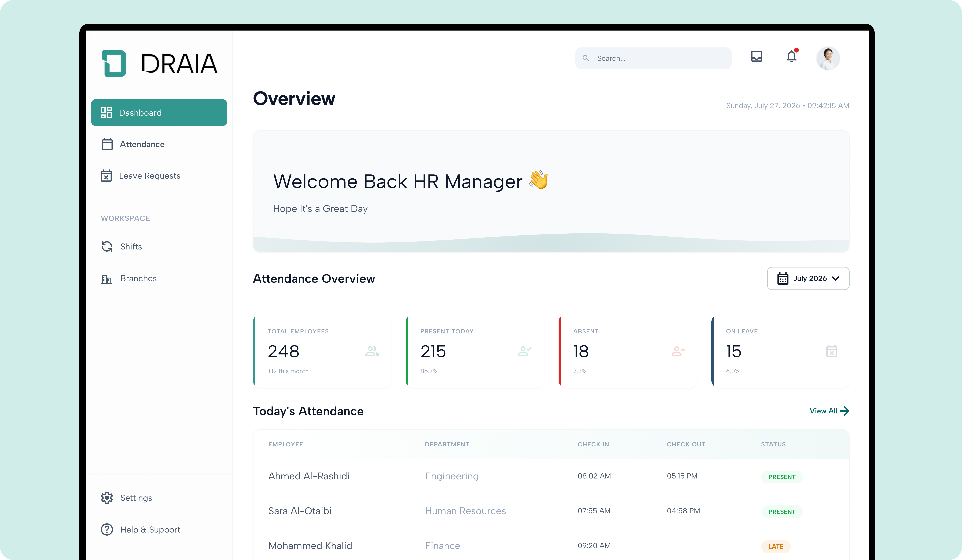
Task: Click the Shifts rotate icon
Action: (107, 247)
